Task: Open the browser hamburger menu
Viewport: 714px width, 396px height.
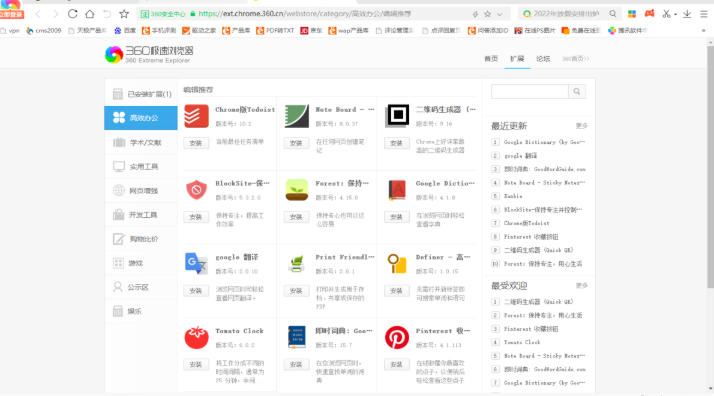Action: 704,14
